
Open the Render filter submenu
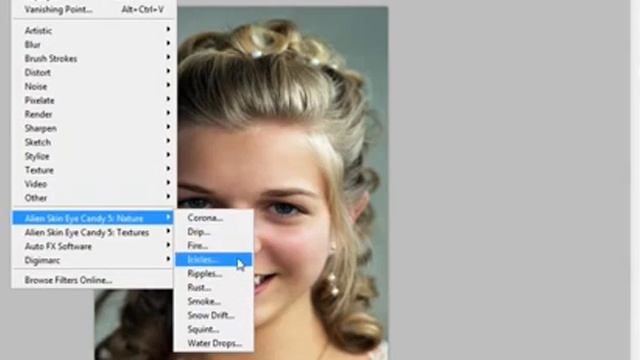(94, 114)
